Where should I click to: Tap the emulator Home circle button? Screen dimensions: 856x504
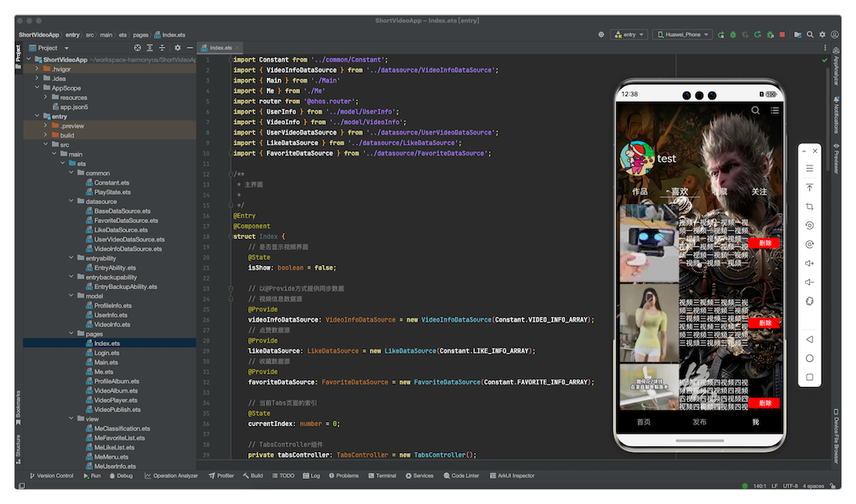809,359
